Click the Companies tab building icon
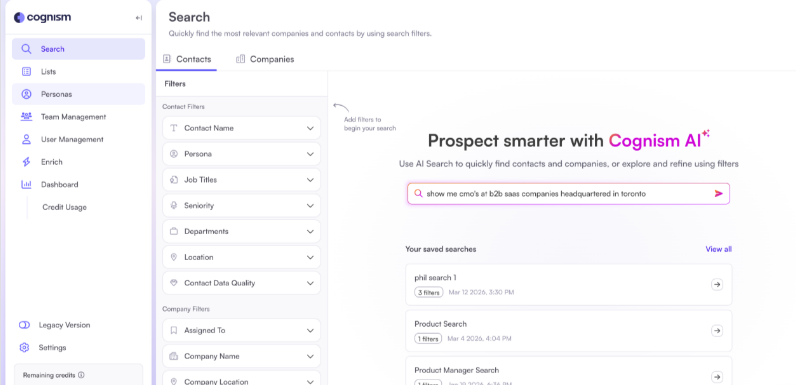 point(241,59)
